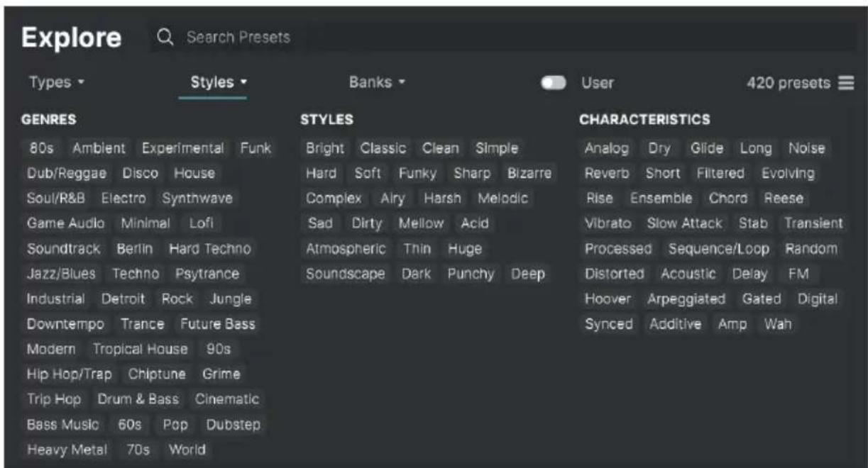
Task: Click the search magnifier icon
Action: pyautogui.click(x=165, y=37)
